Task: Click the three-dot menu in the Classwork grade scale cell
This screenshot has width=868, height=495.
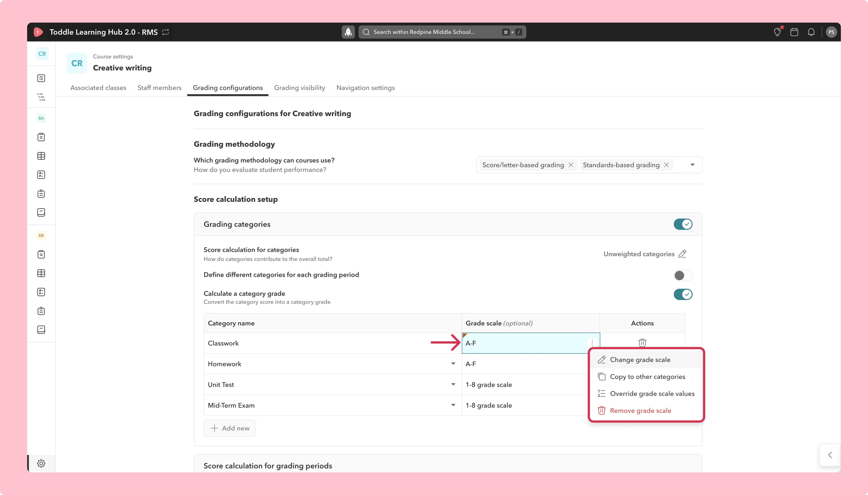Action: pos(592,343)
